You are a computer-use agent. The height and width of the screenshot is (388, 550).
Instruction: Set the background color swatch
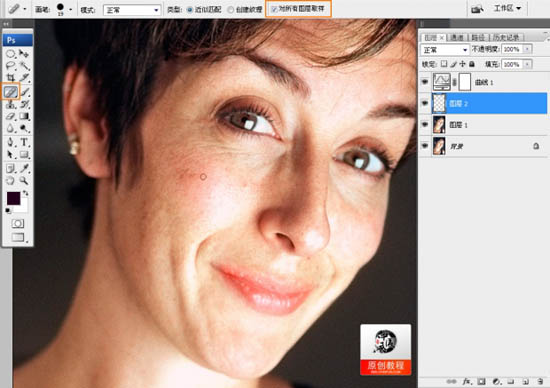coord(23,207)
